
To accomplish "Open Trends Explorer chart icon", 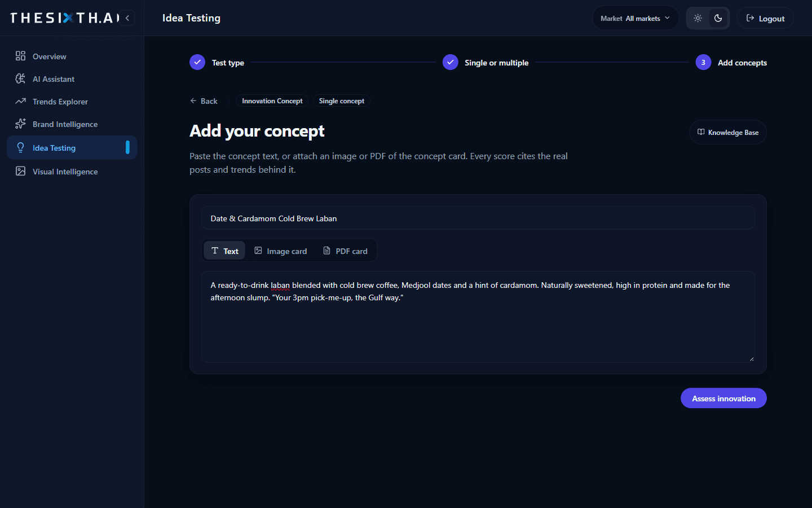I will pyautogui.click(x=20, y=101).
